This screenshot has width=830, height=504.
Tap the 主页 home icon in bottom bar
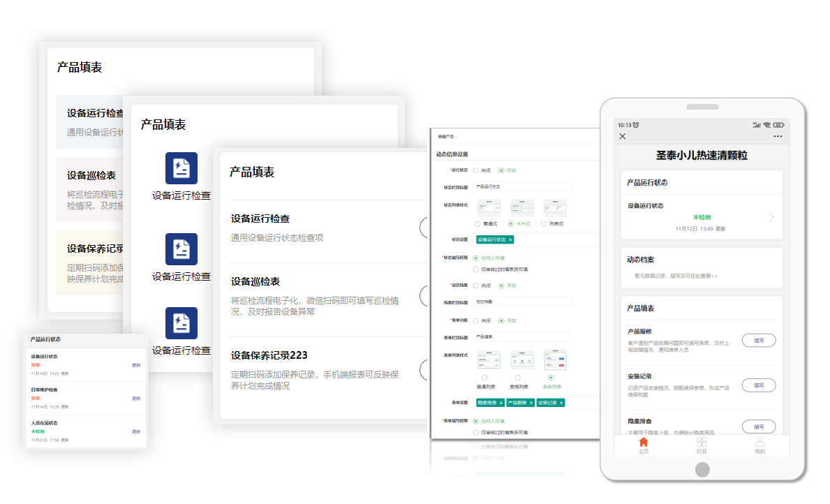pyautogui.click(x=643, y=443)
